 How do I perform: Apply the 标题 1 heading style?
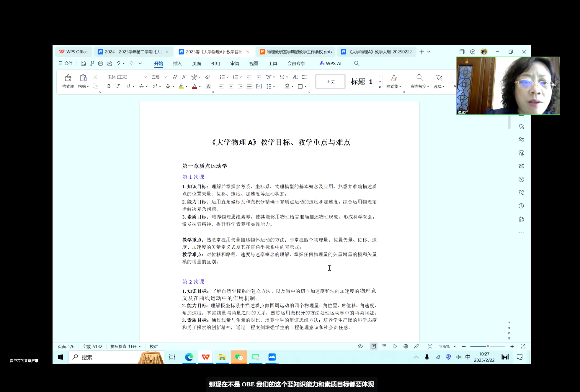pyautogui.click(x=362, y=82)
